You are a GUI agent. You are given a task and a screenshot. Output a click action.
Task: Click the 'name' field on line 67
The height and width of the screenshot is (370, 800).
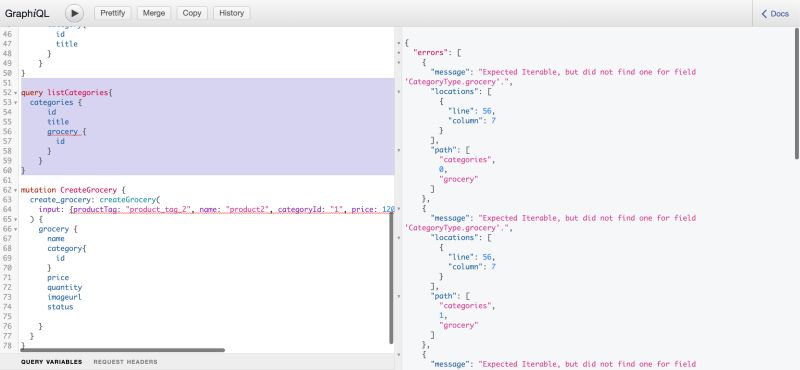click(56, 239)
